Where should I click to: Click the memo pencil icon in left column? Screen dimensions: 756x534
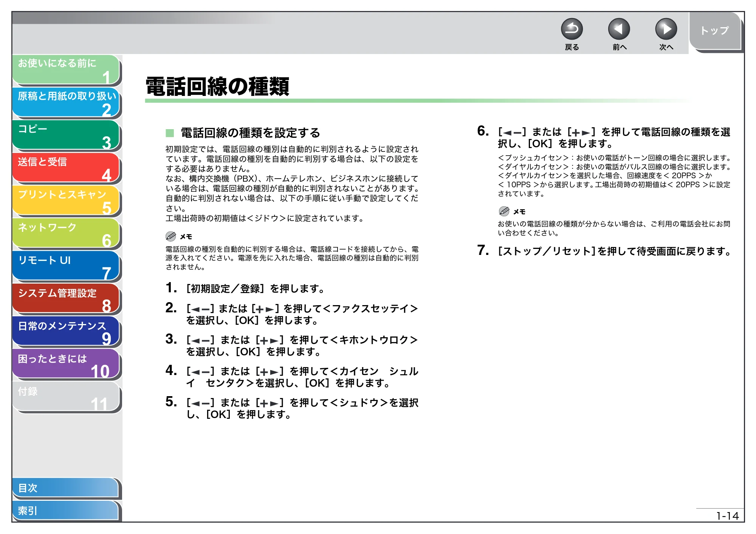tap(171, 236)
